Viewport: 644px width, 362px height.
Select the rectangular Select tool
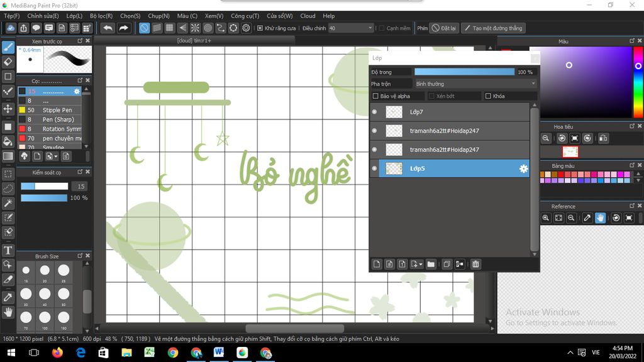pos(8,174)
